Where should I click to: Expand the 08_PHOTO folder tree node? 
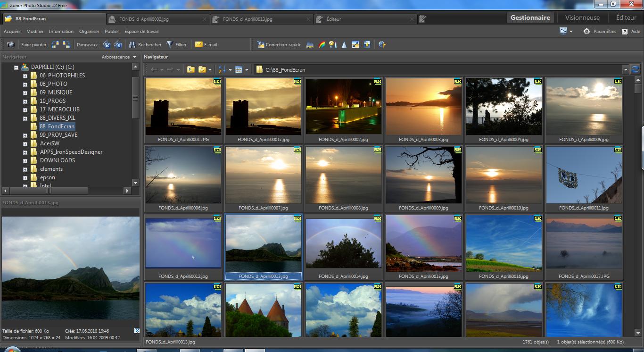25,84
